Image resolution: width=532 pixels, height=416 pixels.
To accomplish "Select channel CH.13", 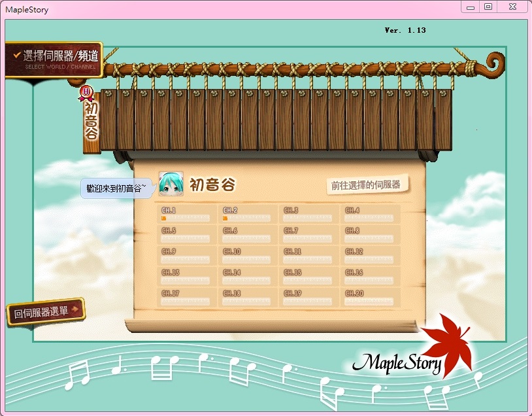I will pos(186,277).
